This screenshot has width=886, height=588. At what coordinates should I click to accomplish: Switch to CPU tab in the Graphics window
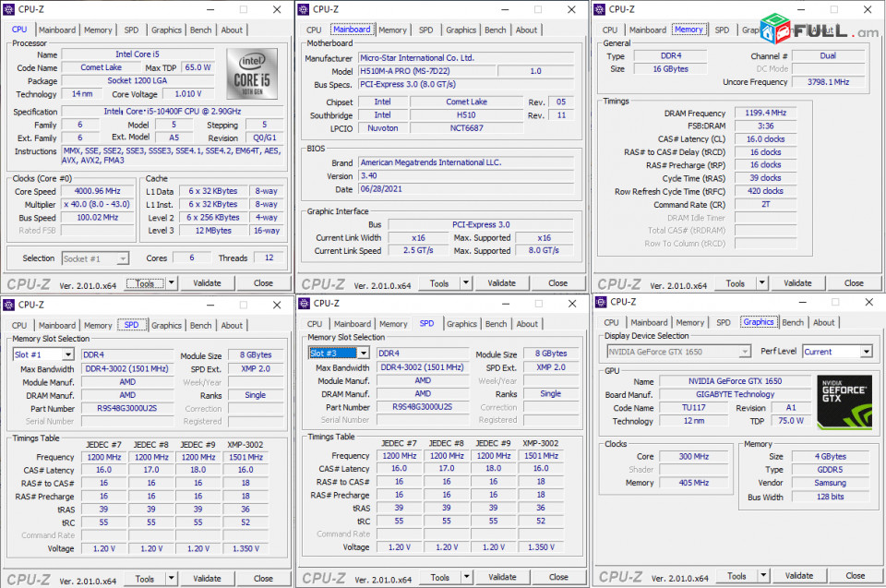(611, 322)
